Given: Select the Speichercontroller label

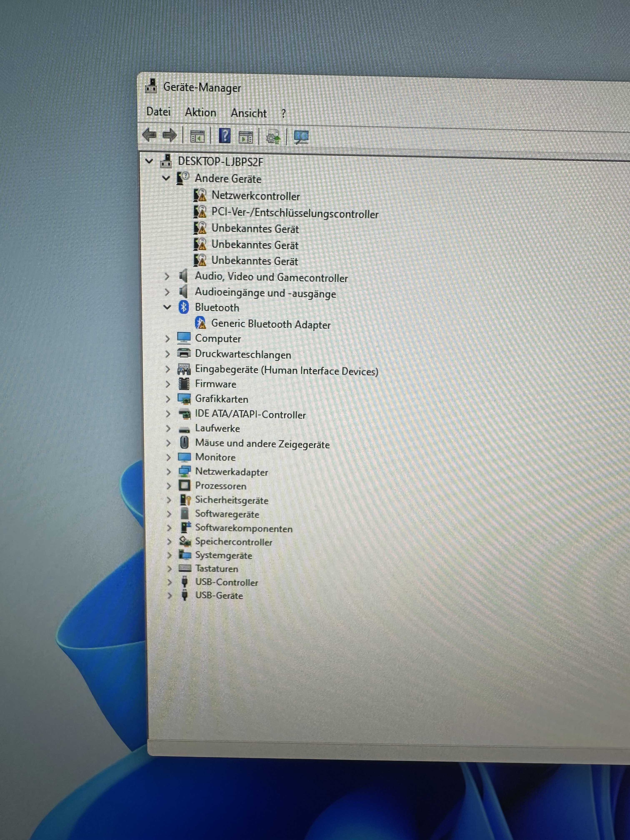Looking at the screenshot, I should tap(234, 542).
